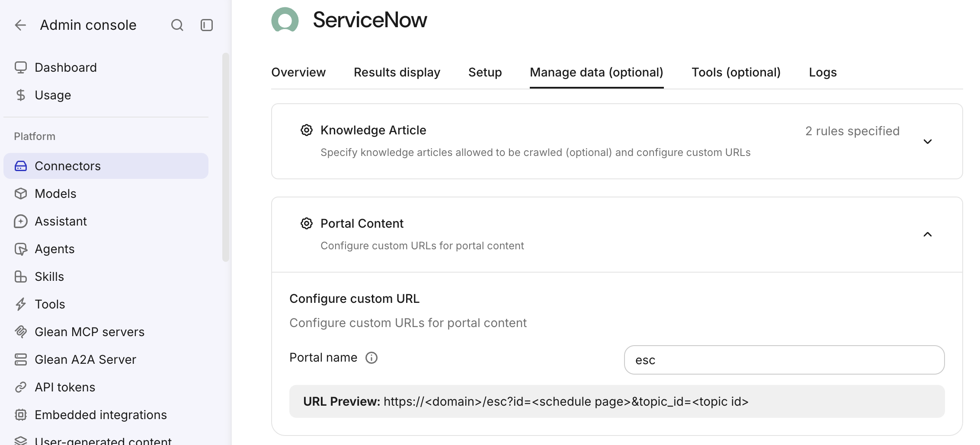Click the Portal Content title text
Viewport: 980px width, 445px height.
pos(362,223)
